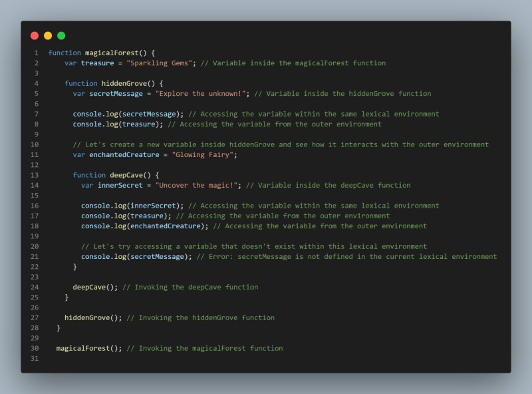Click the comment "Variable inside the magicalForest function"
This screenshot has height=394, width=532.
tap(293, 63)
